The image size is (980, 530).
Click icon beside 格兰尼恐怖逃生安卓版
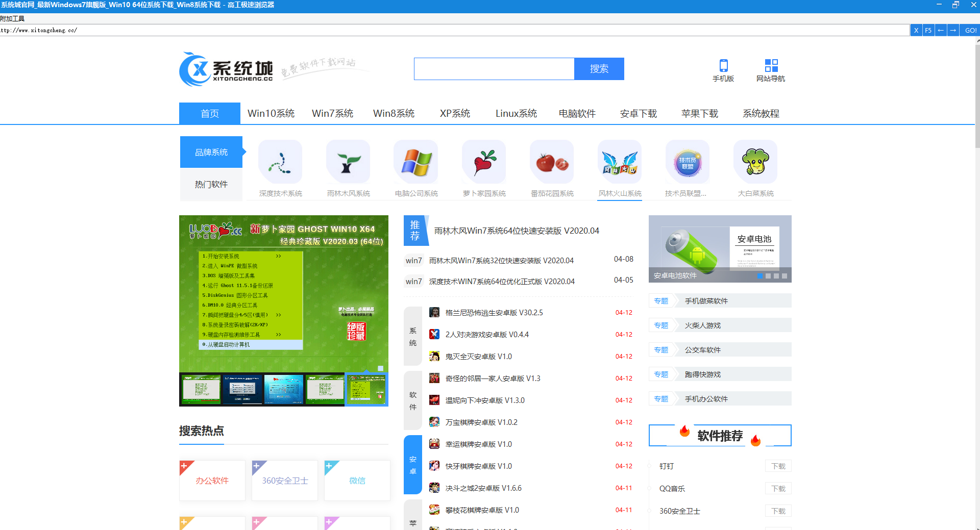click(x=434, y=312)
